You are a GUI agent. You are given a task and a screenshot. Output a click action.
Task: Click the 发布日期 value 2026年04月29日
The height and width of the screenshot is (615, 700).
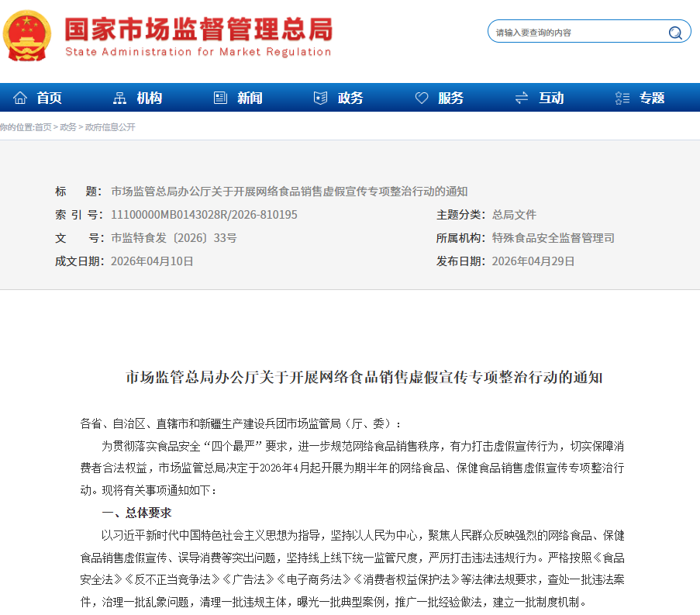pyautogui.click(x=533, y=261)
